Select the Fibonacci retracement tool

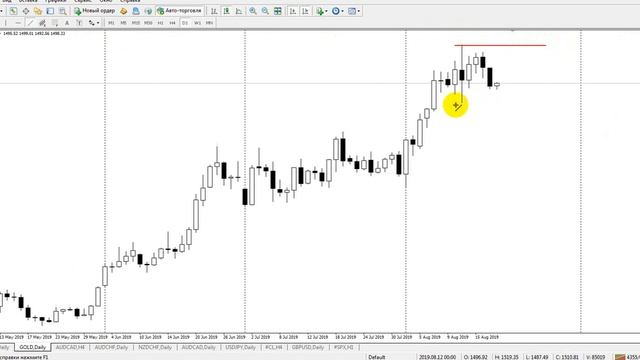[x=54, y=23]
